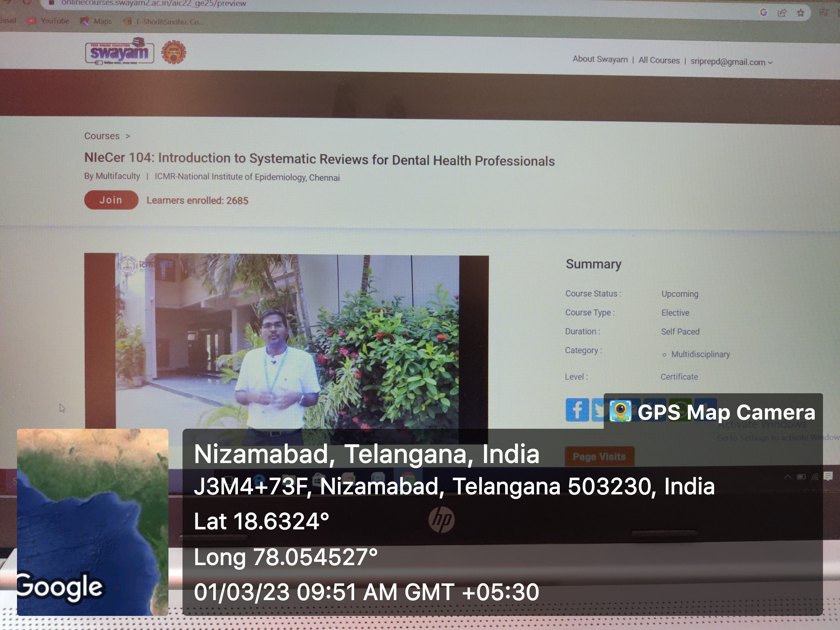Image resolution: width=840 pixels, height=630 pixels.
Task: Expand the sriprepd@gmail.com account dropdown
Action: tap(731, 62)
